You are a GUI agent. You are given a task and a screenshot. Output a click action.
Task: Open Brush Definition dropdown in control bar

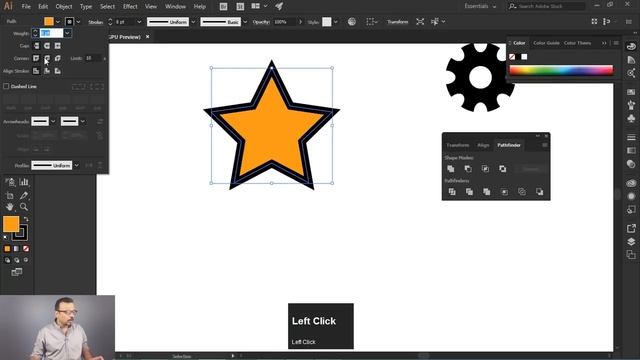[x=245, y=22]
